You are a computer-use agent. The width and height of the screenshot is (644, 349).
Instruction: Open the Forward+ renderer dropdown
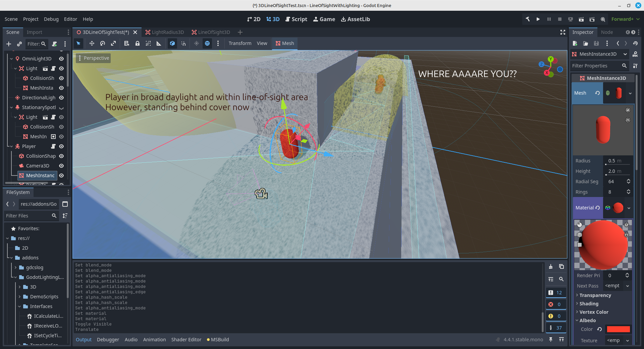(x=625, y=19)
